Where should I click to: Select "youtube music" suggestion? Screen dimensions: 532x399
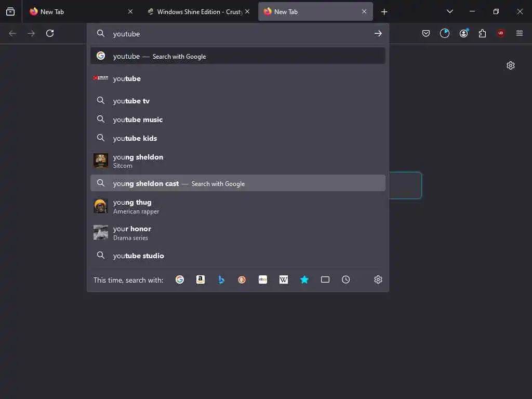click(x=237, y=119)
